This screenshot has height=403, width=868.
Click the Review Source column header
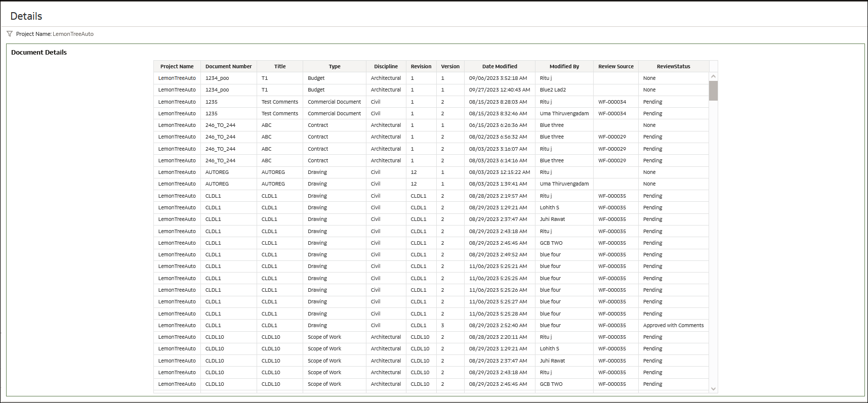616,66
